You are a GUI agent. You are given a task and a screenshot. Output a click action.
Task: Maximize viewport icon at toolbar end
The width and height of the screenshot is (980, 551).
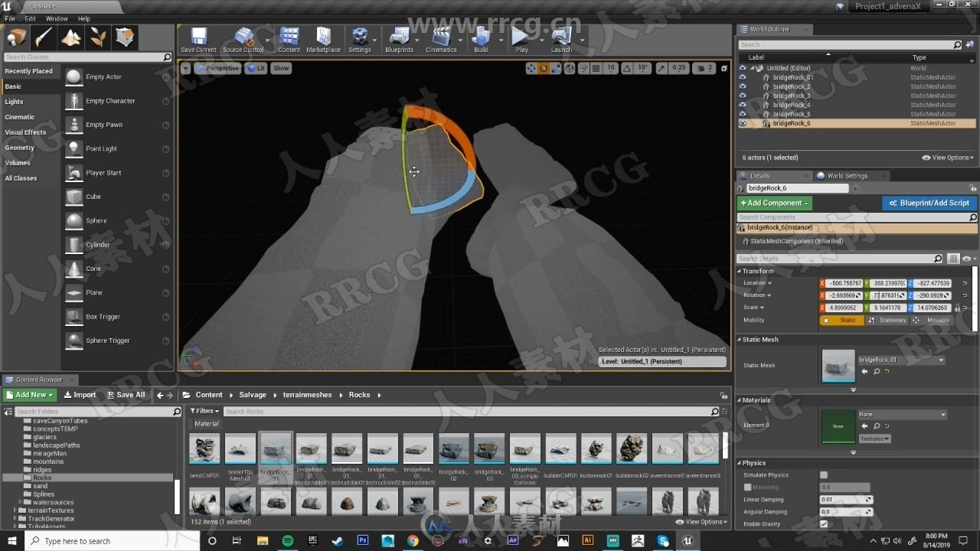723,68
